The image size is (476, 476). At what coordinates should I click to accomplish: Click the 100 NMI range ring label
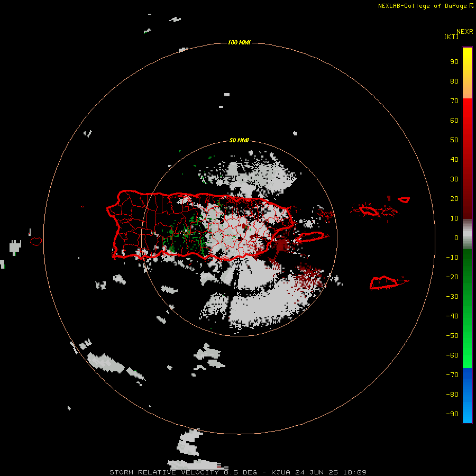[x=239, y=42]
